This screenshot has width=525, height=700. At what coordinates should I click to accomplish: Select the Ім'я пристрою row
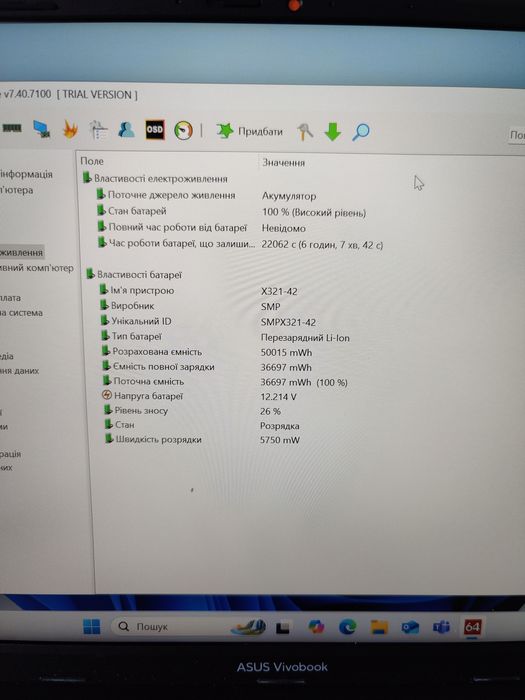(137, 290)
